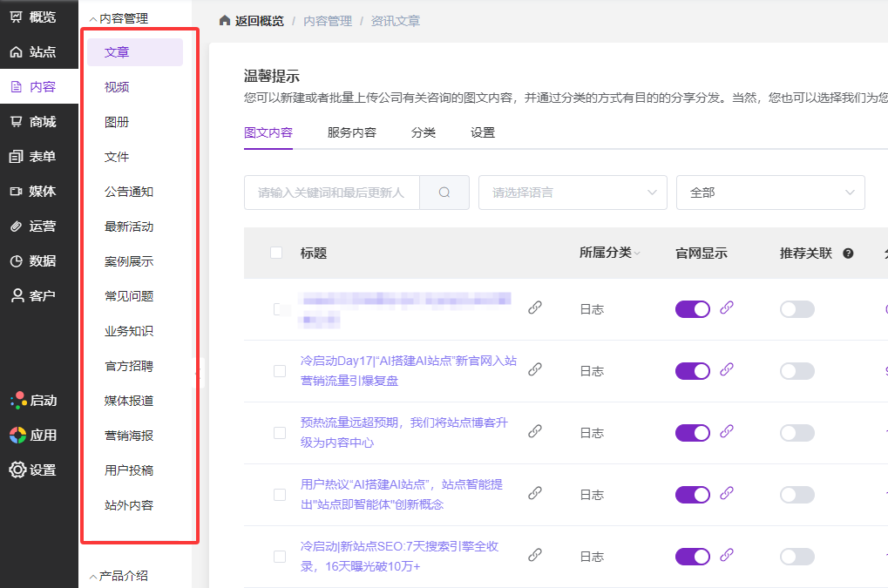The width and height of the screenshot is (888, 588).
Task: Switch to 图文内容 tab
Action: point(268,132)
